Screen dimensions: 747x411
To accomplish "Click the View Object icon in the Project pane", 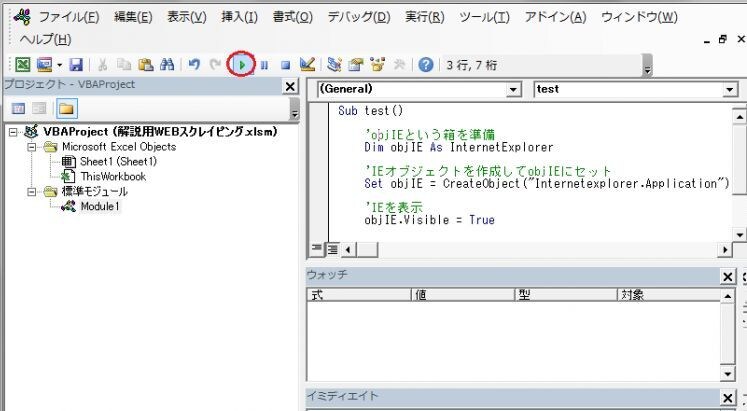I will [x=40, y=109].
